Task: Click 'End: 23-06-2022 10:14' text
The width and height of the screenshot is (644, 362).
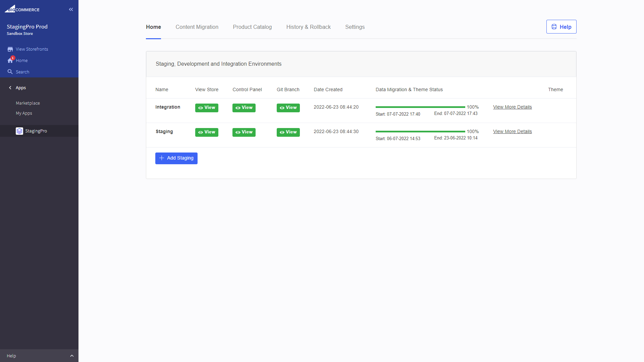Action: pos(456,138)
